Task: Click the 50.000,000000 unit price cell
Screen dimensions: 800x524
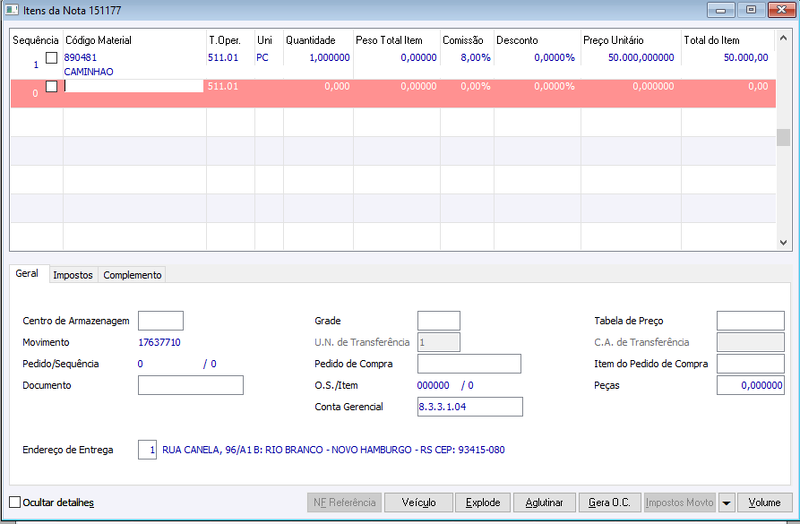Action: point(641,58)
